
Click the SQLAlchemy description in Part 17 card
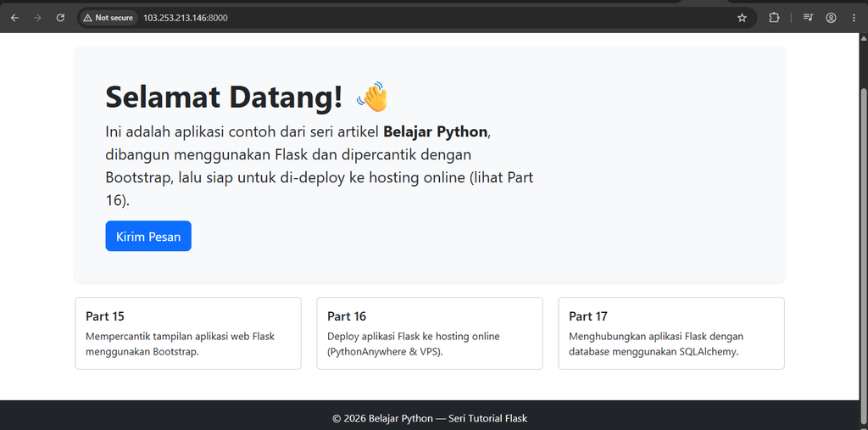click(656, 344)
